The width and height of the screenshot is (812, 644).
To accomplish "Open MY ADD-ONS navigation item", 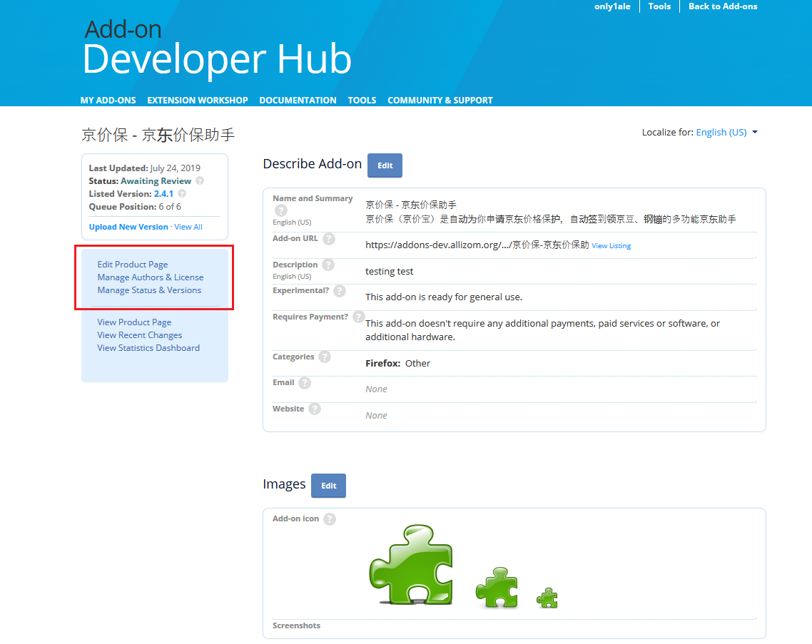I will 108,100.
